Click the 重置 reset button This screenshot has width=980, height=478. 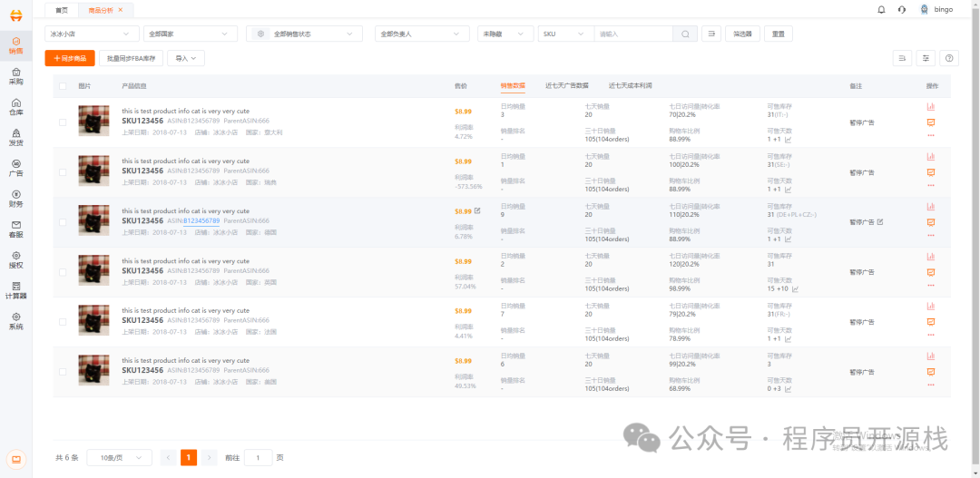tap(779, 34)
